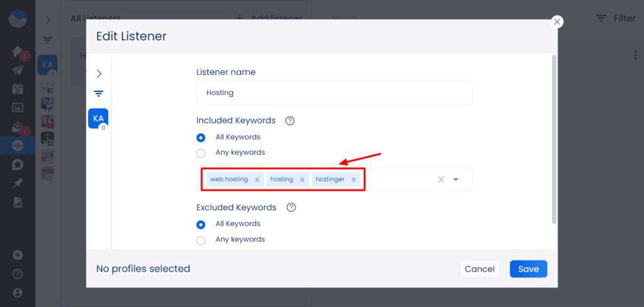The height and width of the screenshot is (307, 644).
Task: Open the three-dot options menu
Action: (635, 55)
